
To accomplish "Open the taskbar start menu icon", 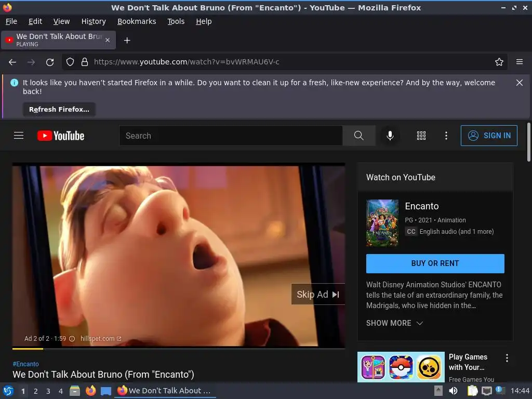I will click(x=8, y=391).
